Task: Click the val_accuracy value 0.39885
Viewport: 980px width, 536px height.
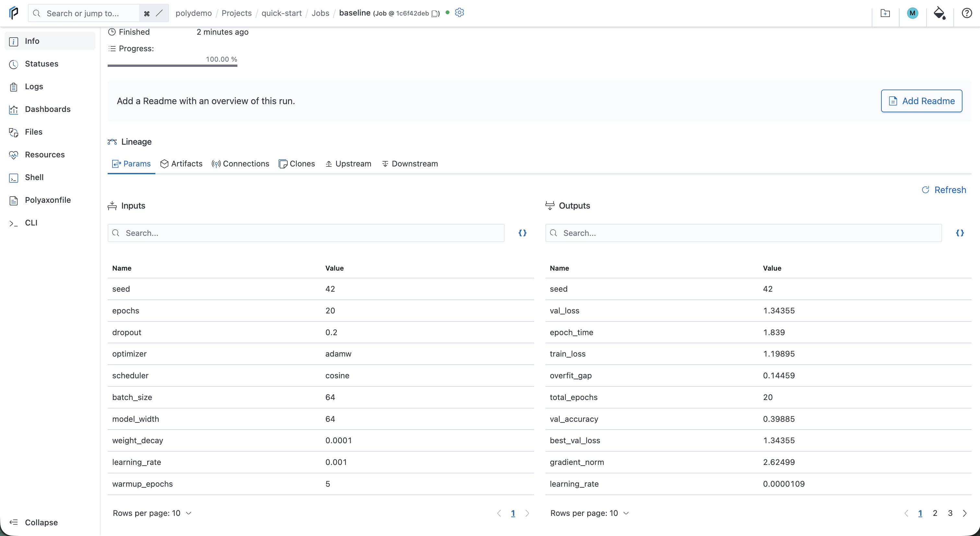Action: [779, 419]
